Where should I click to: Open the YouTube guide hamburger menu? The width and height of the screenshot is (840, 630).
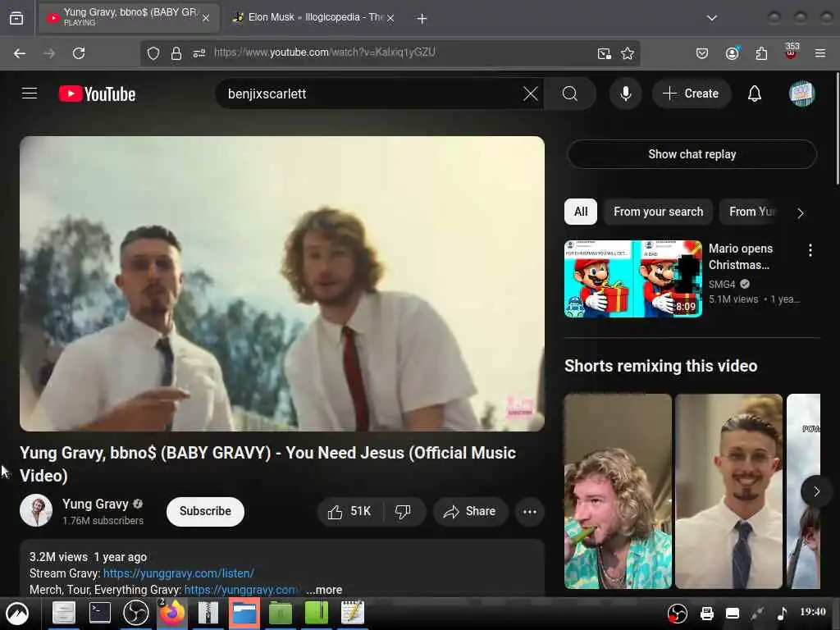point(30,94)
